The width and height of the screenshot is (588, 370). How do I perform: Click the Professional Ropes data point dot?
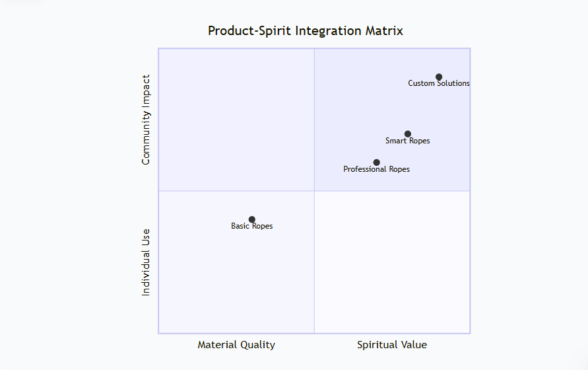(377, 163)
